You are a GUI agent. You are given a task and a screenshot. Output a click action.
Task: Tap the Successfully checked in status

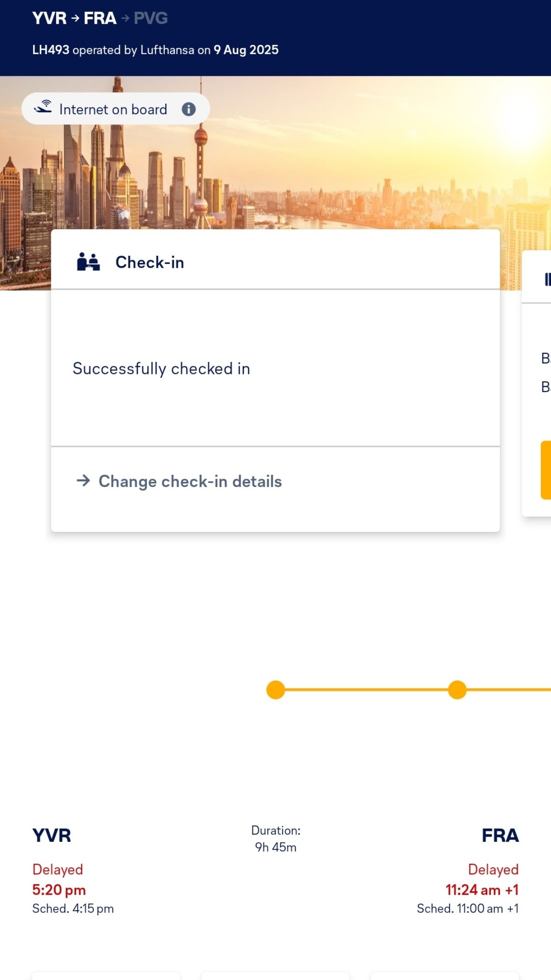161,368
